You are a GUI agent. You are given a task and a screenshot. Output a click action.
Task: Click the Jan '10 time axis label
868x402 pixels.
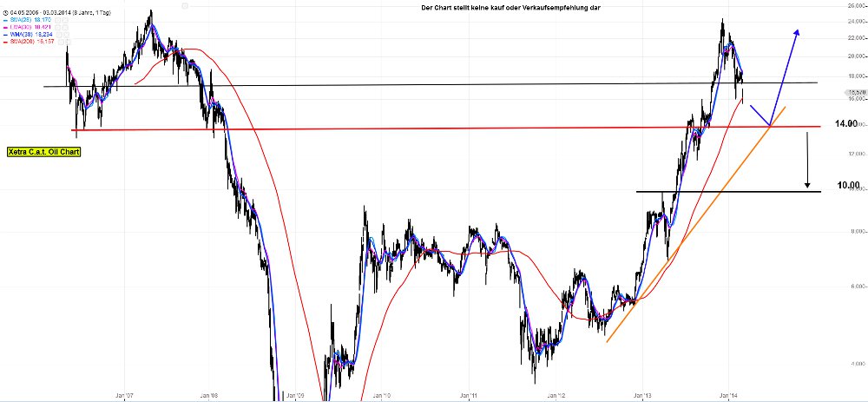tap(382, 395)
